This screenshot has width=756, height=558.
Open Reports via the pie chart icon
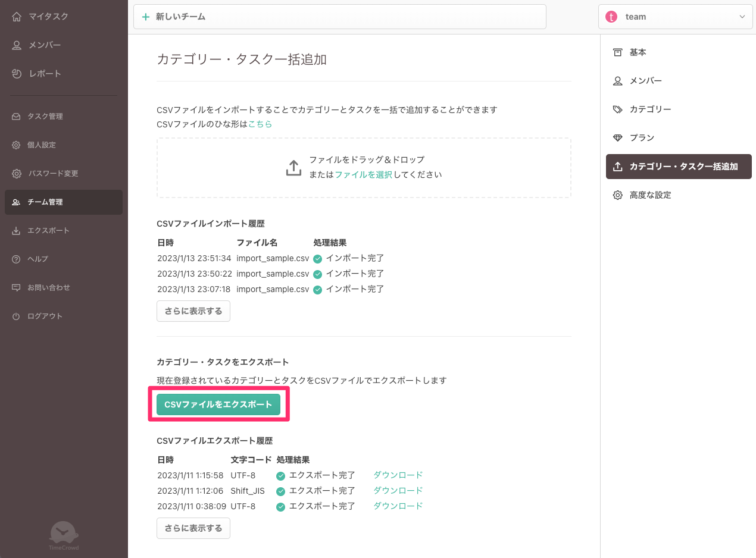(17, 74)
